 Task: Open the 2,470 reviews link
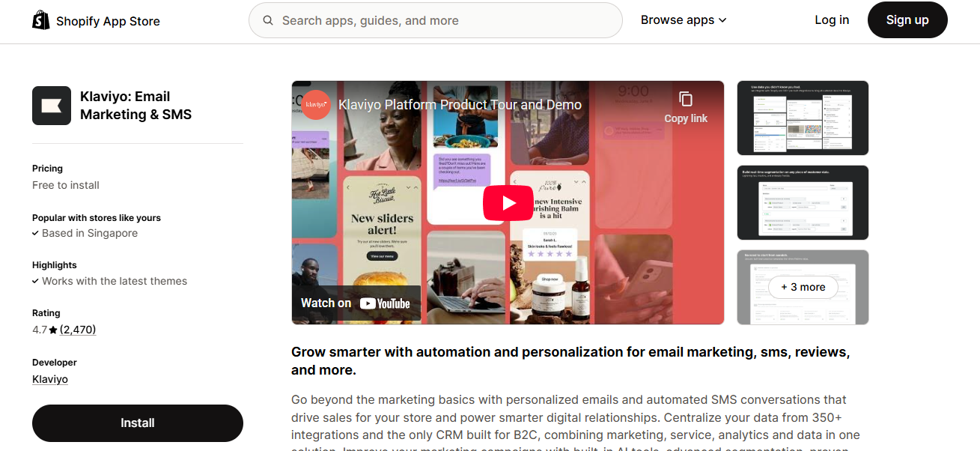pyautogui.click(x=78, y=330)
